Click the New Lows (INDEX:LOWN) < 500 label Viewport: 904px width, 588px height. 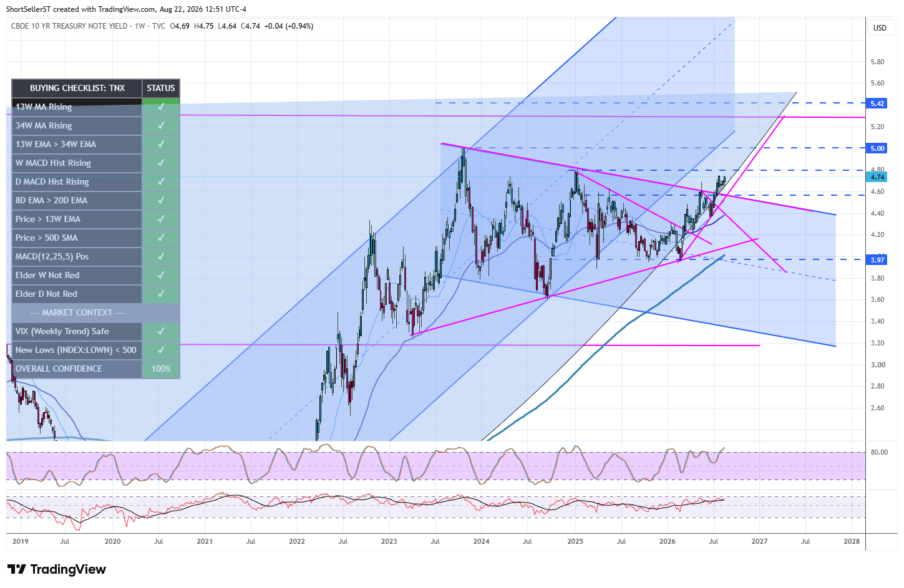click(x=76, y=350)
